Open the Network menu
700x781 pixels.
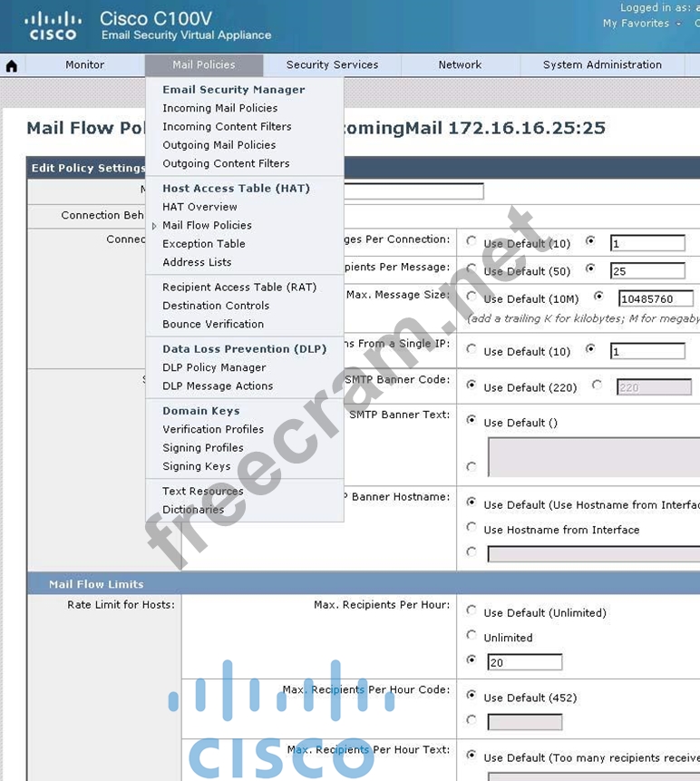coord(460,65)
